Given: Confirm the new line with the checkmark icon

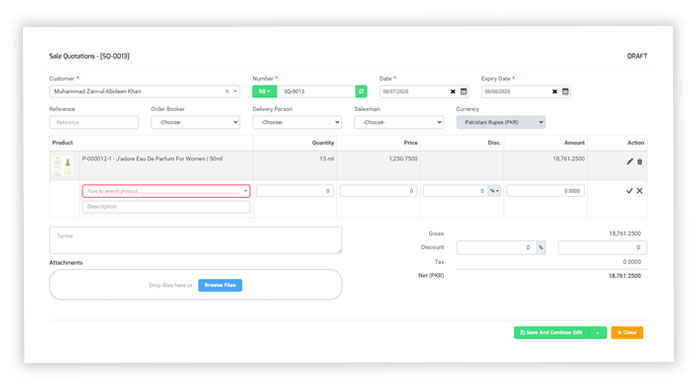Looking at the screenshot, I should (x=629, y=191).
